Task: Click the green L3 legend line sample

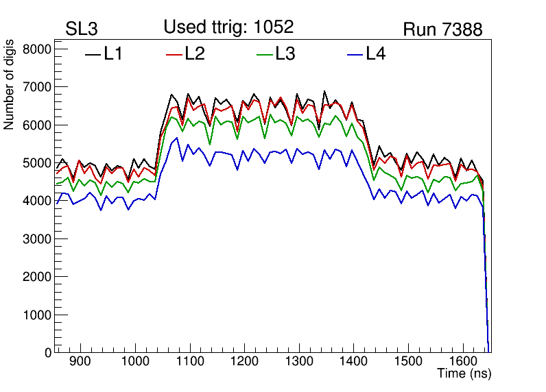Action: click(x=264, y=54)
